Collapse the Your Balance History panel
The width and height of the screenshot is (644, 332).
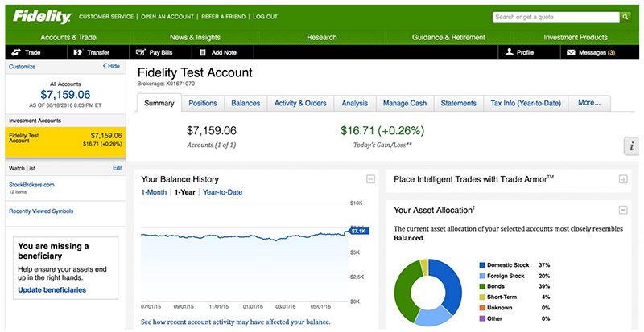click(370, 179)
